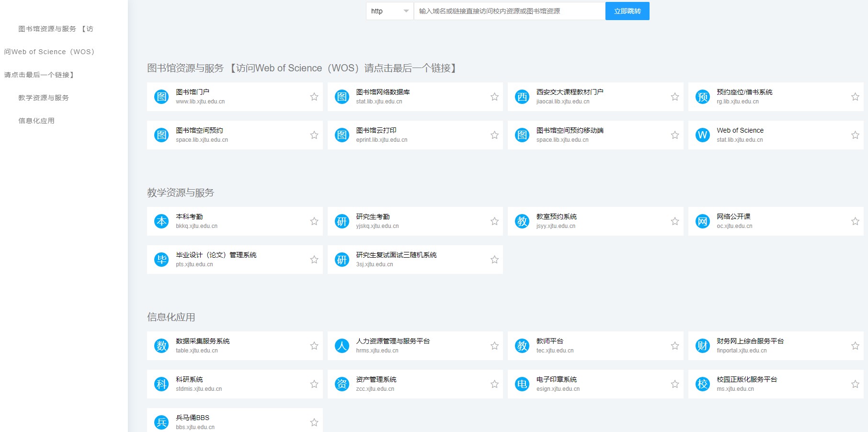Favorite star for 预约座位/借书系统

855,97
